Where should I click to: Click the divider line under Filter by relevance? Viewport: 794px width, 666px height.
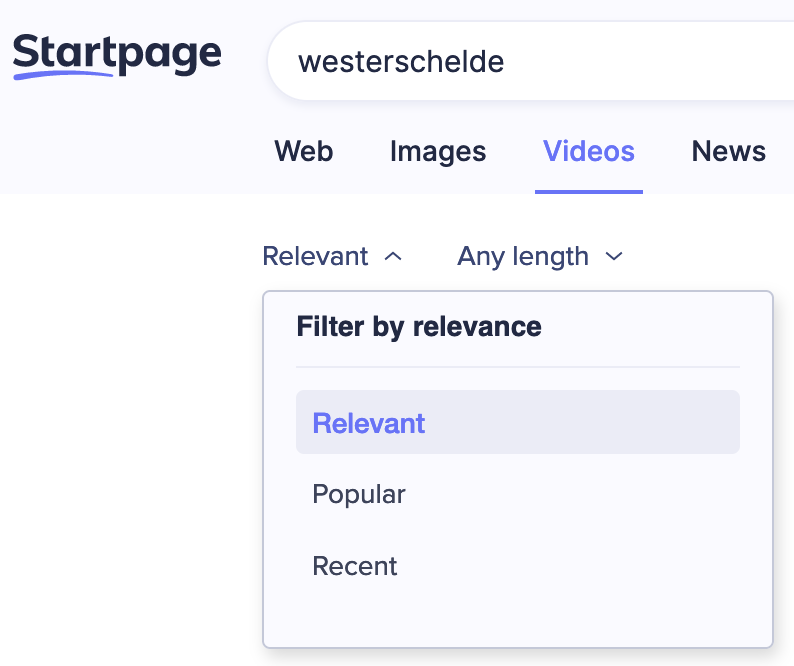pyautogui.click(x=518, y=367)
